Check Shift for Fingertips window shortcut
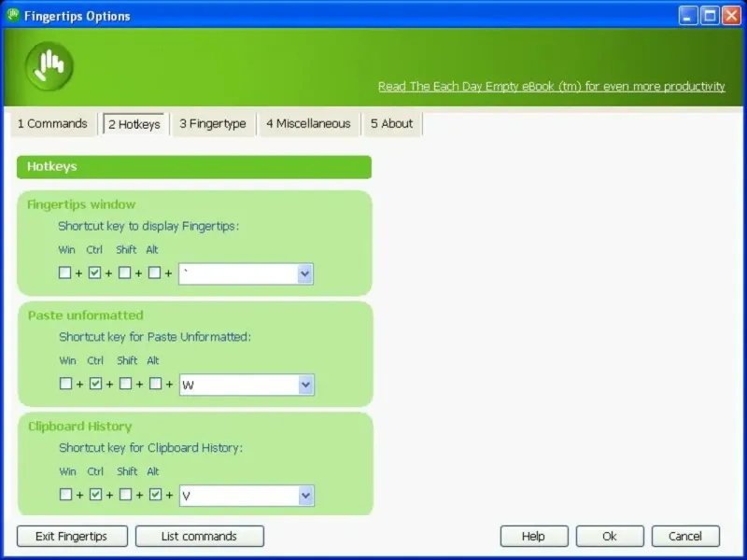The image size is (747, 560). pos(124,273)
